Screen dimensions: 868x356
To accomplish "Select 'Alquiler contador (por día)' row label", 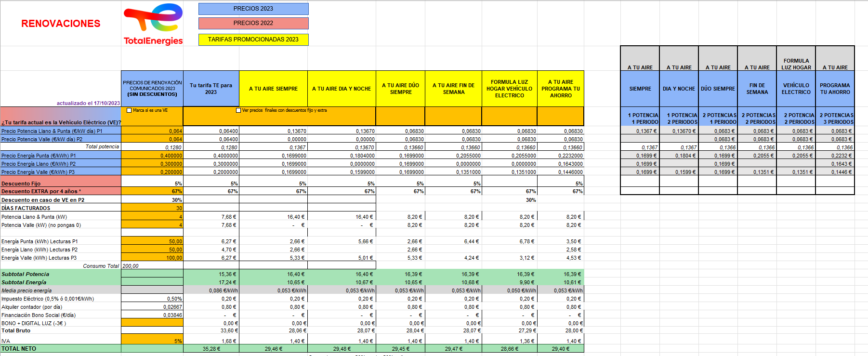I will coord(61,307).
